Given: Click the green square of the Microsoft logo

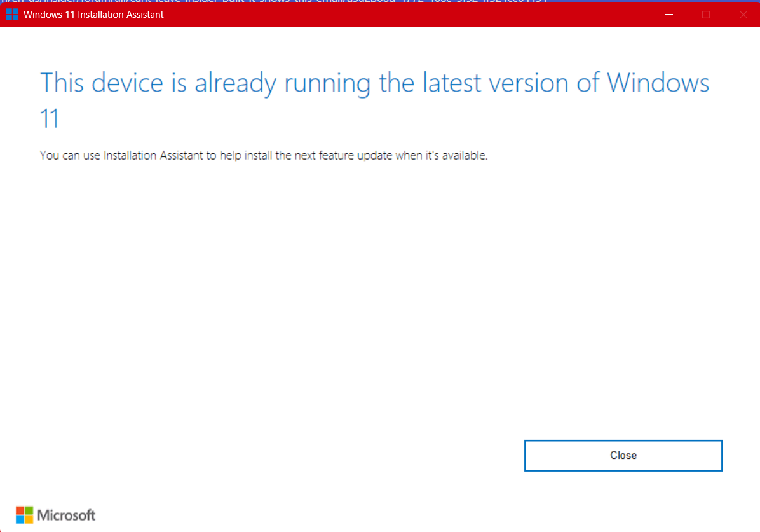Looking at the screenshot, I should [29, 510].
